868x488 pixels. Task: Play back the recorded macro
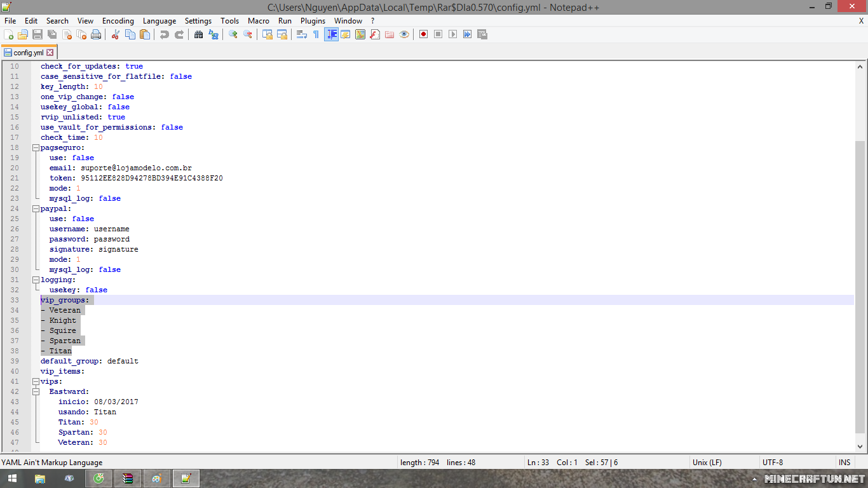(x=453, y=34)
